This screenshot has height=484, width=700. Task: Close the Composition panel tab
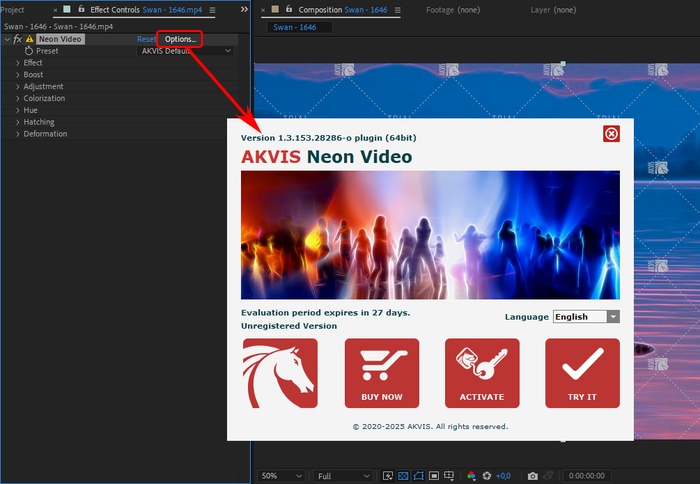[263, 10]
